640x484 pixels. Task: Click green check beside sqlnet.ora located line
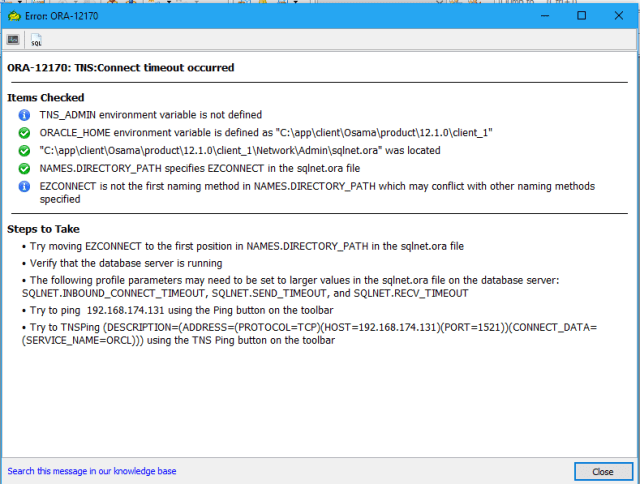coord(24,150)
